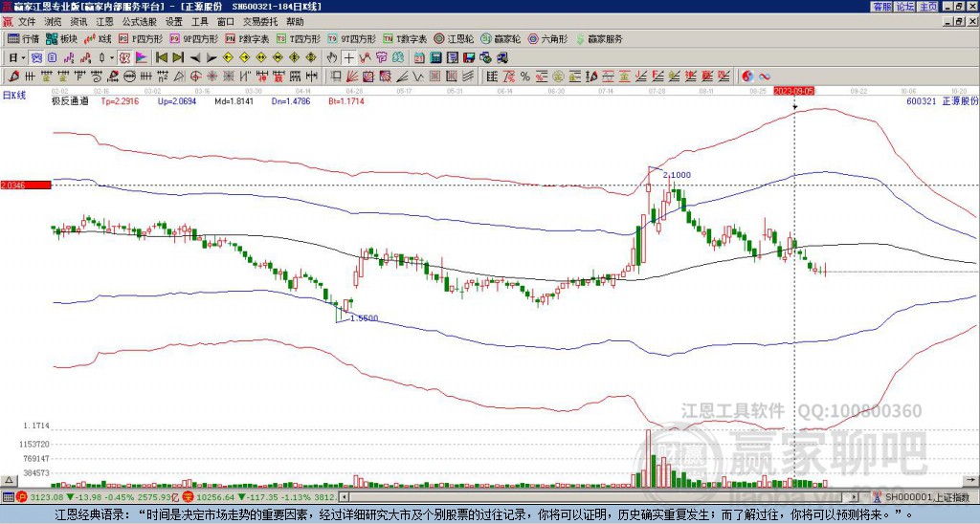
Task: Click the 1.5500 low price label
Action: (365, 317)
